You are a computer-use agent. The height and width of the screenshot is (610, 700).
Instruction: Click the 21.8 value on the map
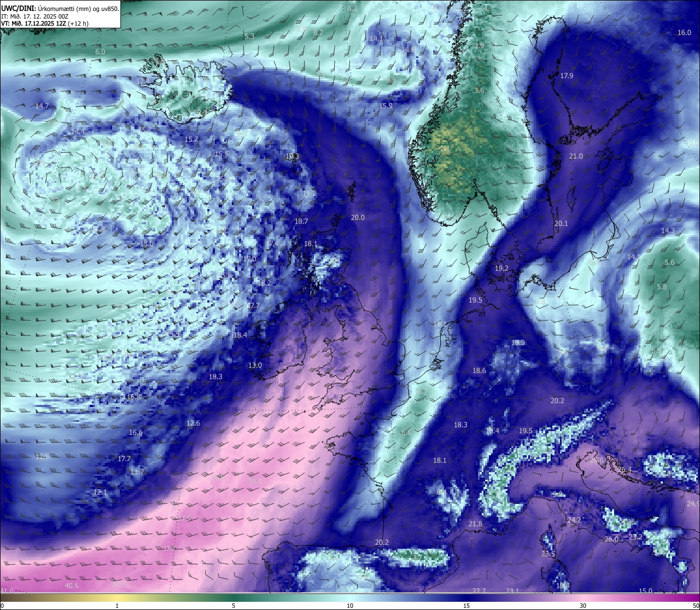point(476,524)
